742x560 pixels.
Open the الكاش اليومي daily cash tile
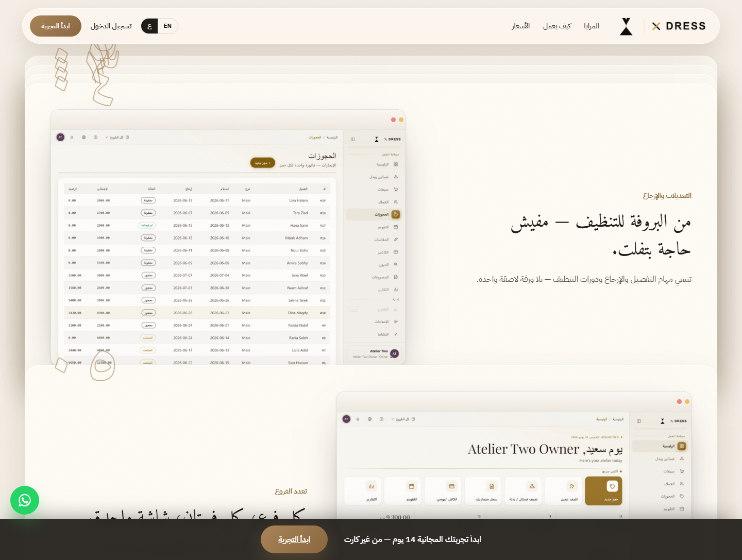pyautogui.click(x=443, y=490)
